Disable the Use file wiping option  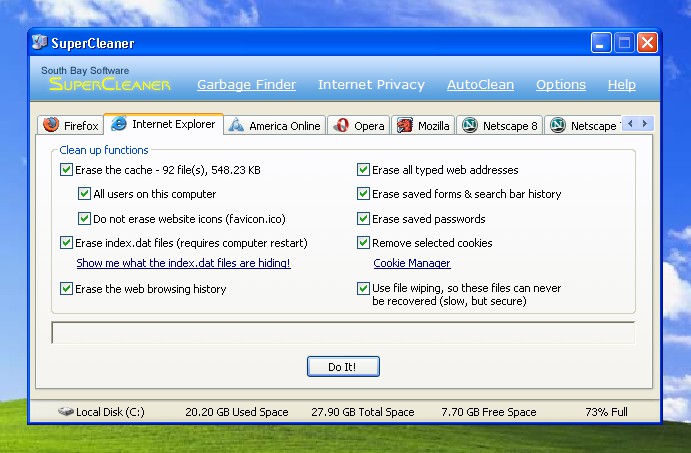pos(363,289)
